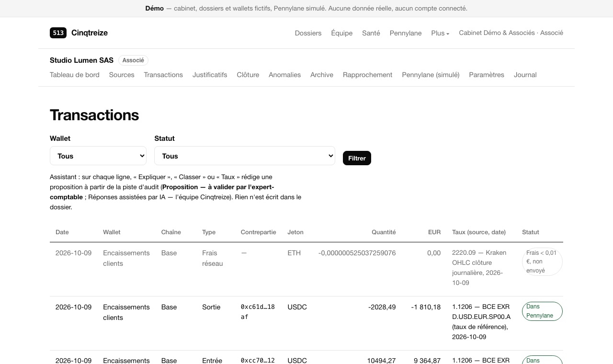Click the Type column header
Image resolution: width=613 pixels, height=364 pixels.
pos(209,232)
